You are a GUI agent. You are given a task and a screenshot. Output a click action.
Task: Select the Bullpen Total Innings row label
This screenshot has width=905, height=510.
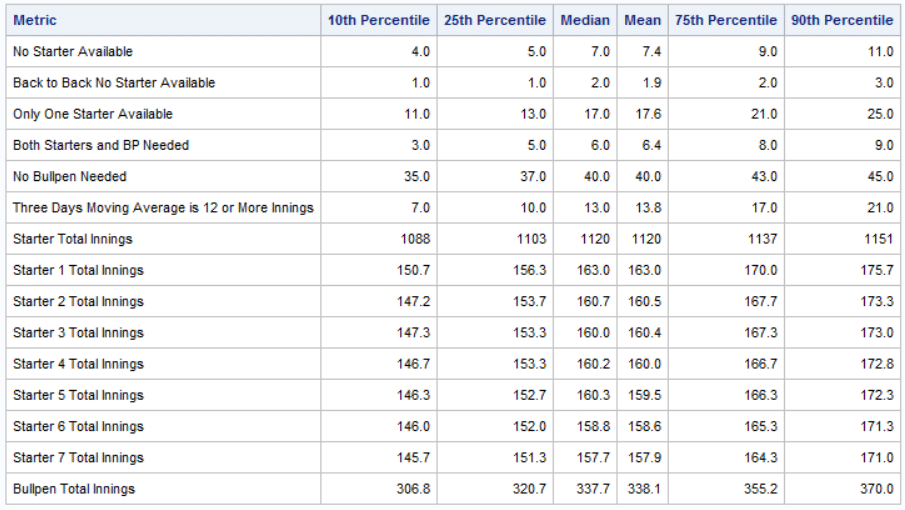74,489
